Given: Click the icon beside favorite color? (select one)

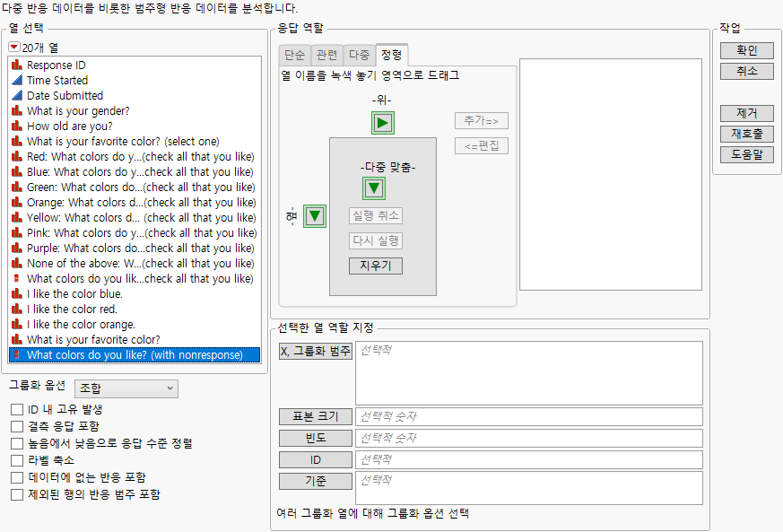Looking at the screenshot, I should pyautogui.click(x=17, y=141).
